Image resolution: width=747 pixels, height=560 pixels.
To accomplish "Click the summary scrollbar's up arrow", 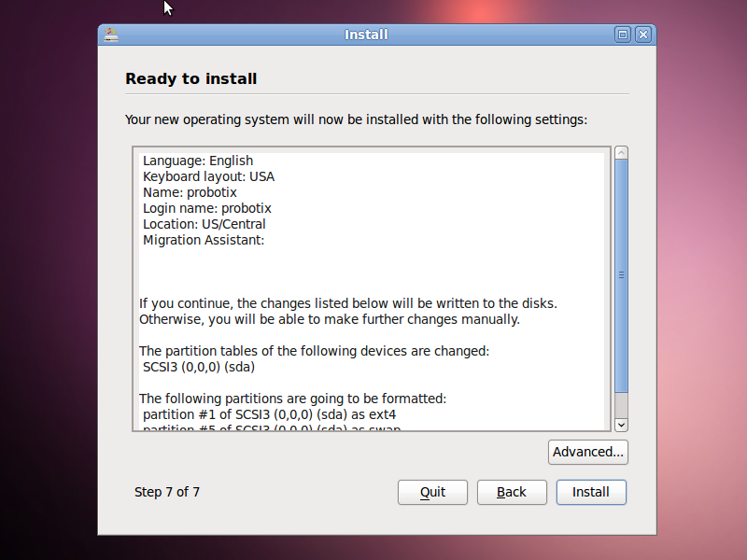I will click(622, 153).
